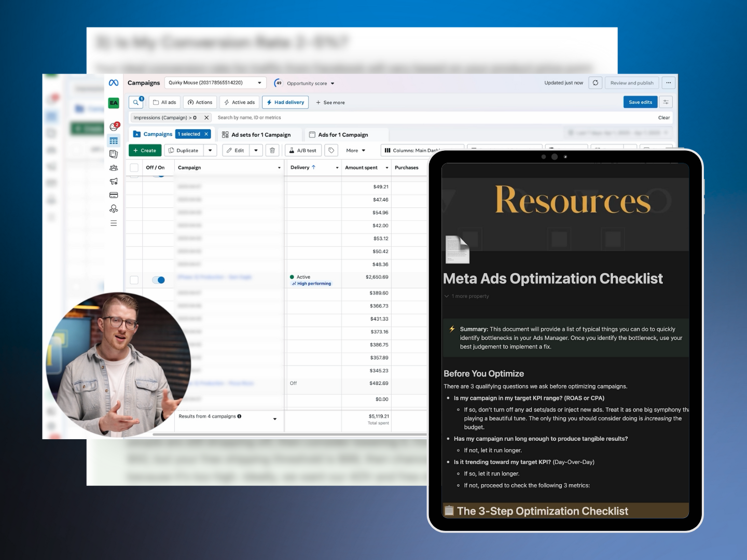Check the select-all checkbox in table header

(x=134, y=167)
